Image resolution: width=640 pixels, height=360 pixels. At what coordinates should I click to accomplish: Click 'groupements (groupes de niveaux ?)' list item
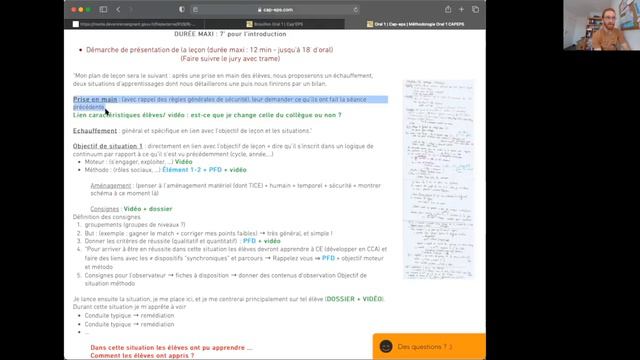[135, 225]
